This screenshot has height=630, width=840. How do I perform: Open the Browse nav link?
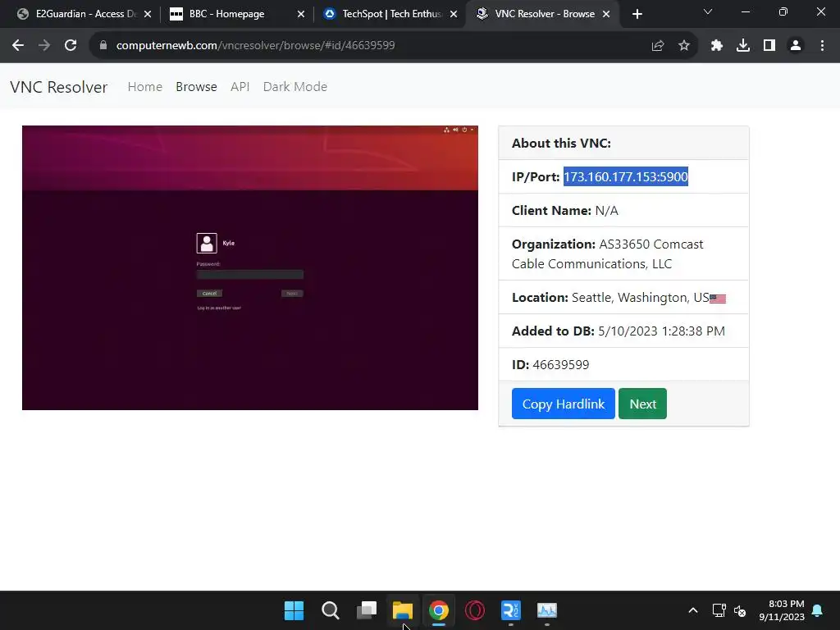pos(196,87)
